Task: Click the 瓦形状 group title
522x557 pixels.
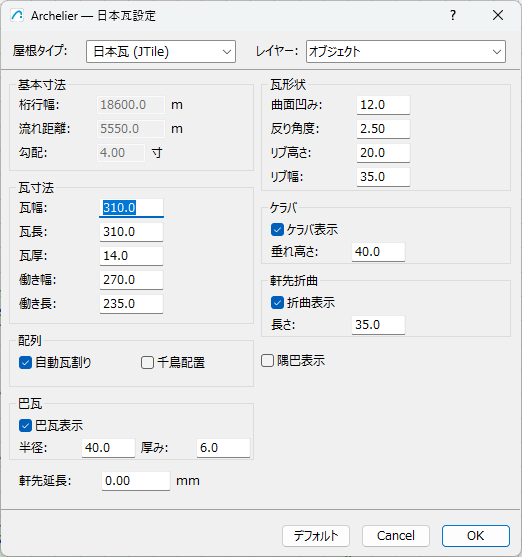Action: coord(288,85)
